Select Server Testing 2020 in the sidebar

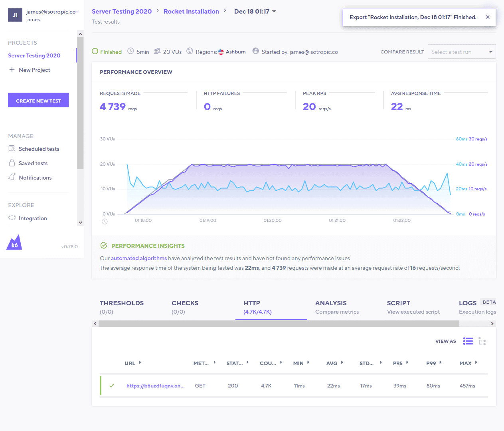[x=34, y=55]
